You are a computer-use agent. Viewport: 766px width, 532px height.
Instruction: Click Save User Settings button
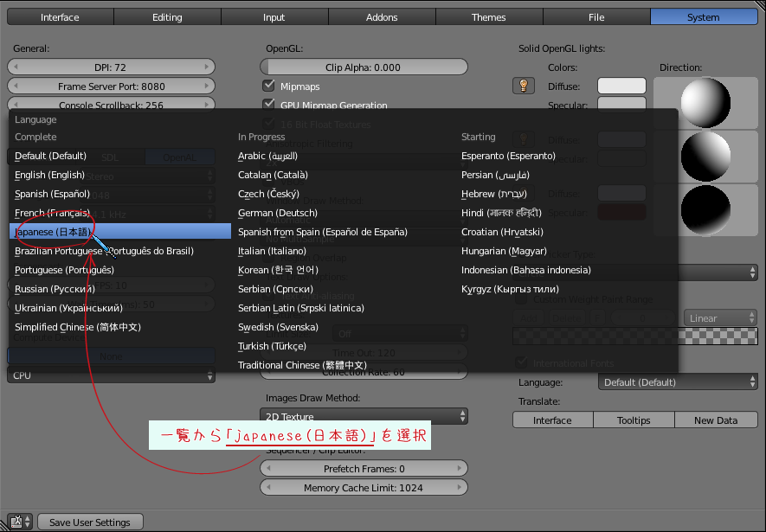[x=90, y=522]
